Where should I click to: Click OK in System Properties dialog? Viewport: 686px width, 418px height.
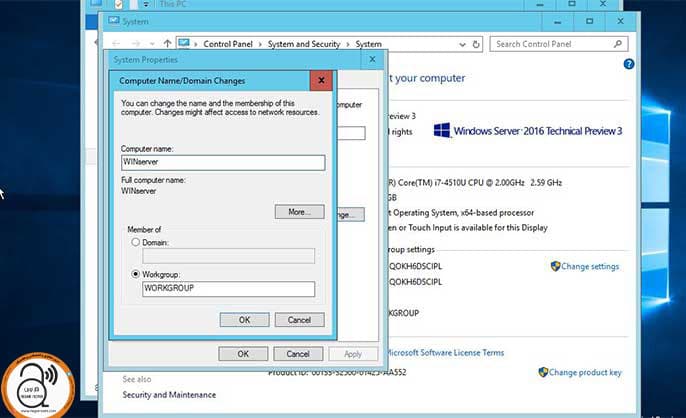(243, 354)
